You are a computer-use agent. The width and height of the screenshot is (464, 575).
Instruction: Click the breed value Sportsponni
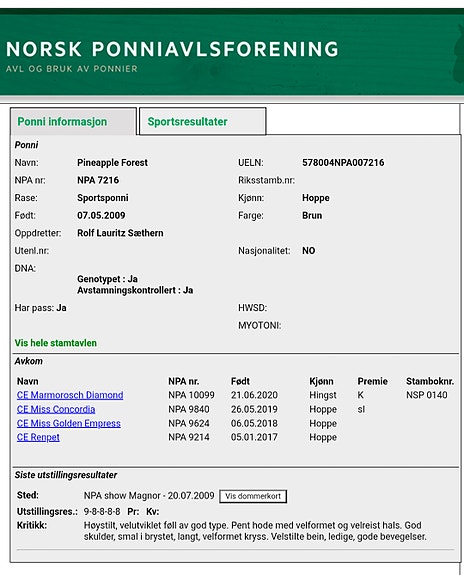(x=103, y=198)
